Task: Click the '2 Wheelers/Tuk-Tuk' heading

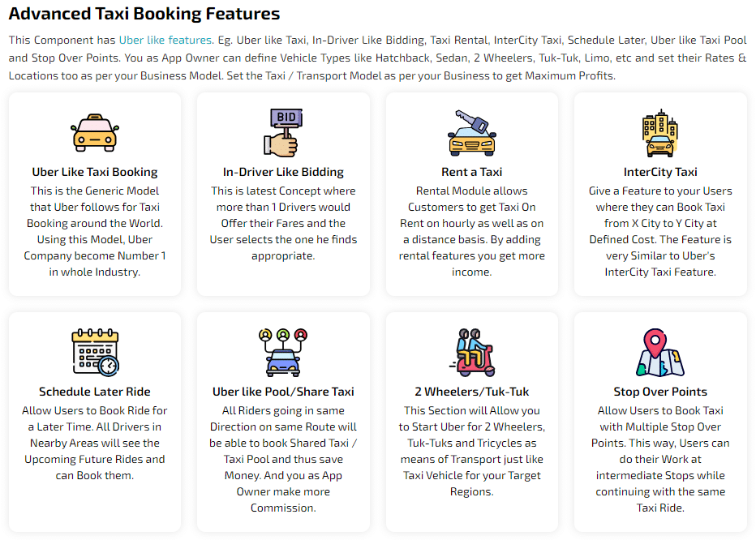Action: 471,392
